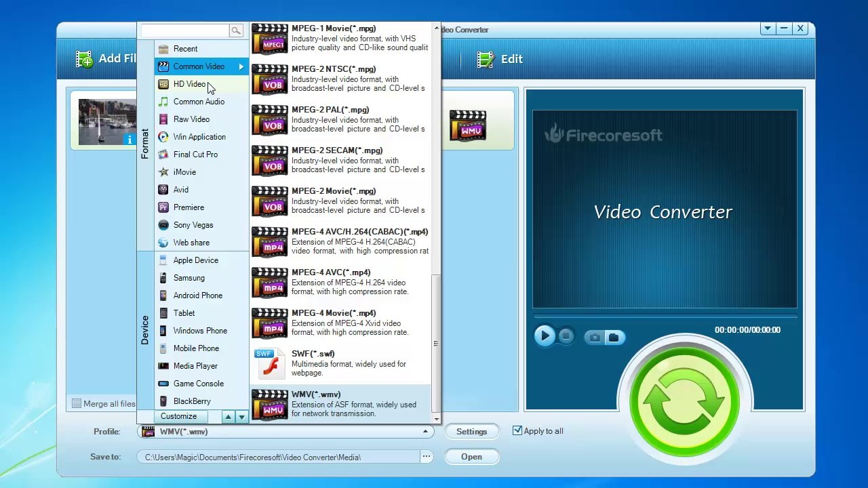The image size is (868, 488).
Task: Click the MPEG-4 AVC/H.264(CABAC) MP4 icon
Action: coord(270,242)
